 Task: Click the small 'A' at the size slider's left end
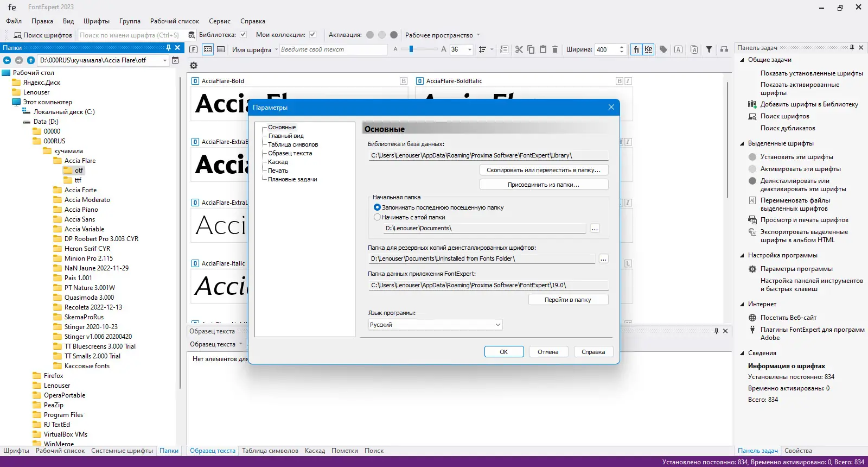click(395, 49)
